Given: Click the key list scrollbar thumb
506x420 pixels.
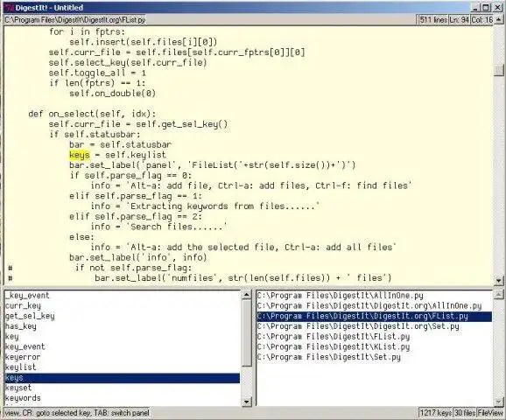Looking at the screenshot, I should coord(247,332).
